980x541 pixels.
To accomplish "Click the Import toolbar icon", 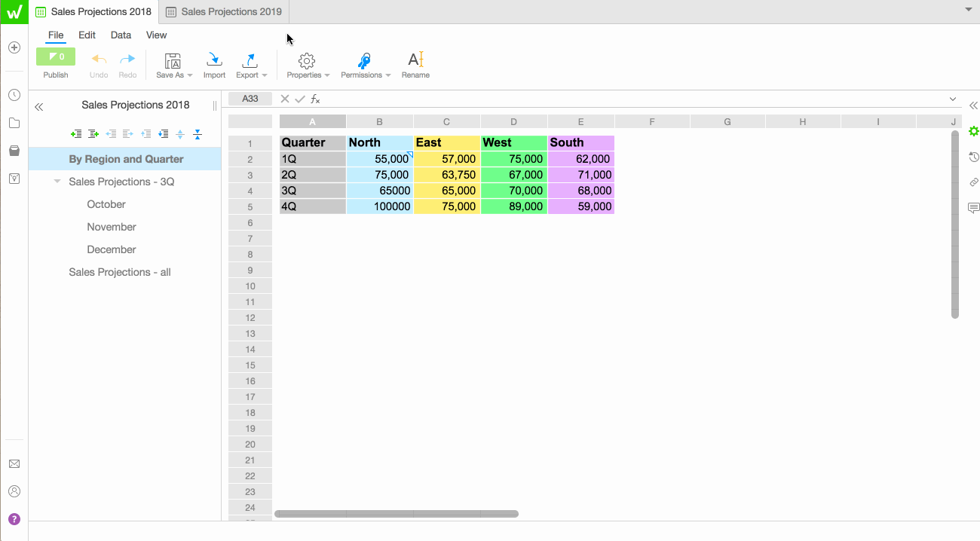I will (x=214, y=64).
